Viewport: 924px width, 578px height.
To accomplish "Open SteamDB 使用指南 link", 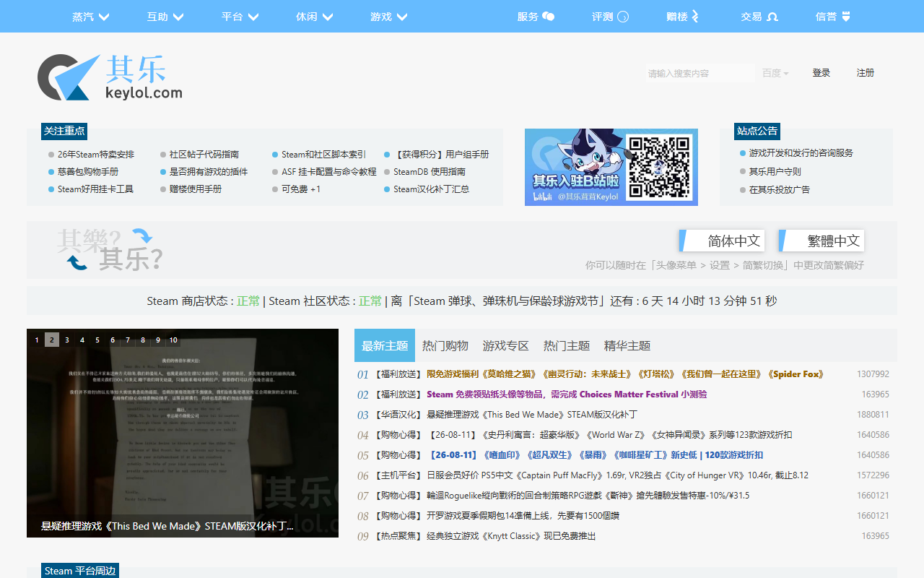I will pos(430,172).
